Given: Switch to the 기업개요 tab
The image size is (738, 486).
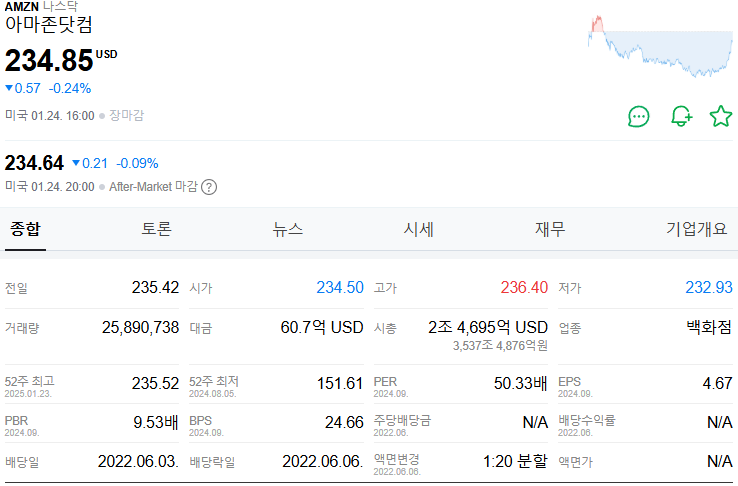Looking at the screenshot, I should (697, 229).
